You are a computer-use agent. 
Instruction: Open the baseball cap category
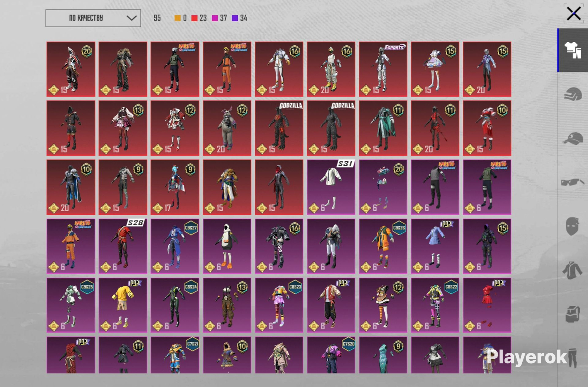click(573, 138)
